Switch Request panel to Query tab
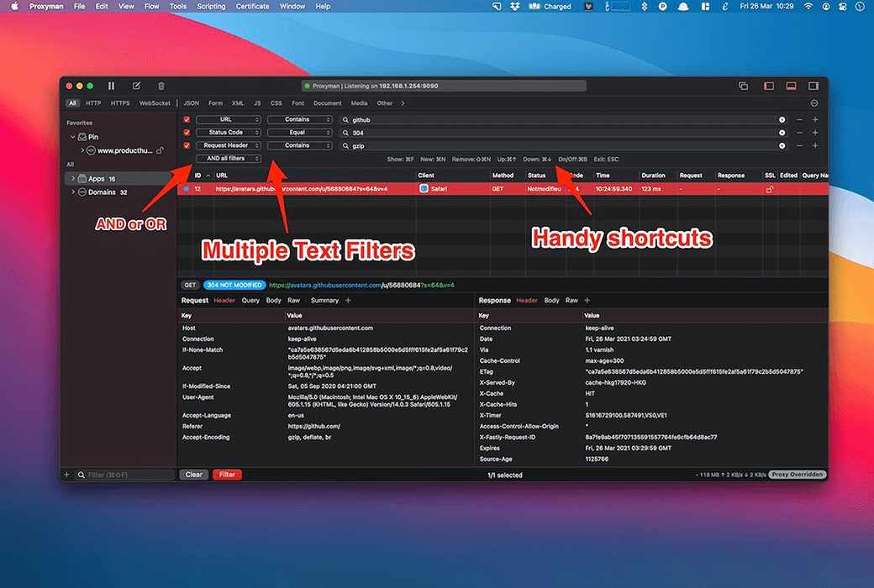Viewport: 874px width, 588px height. 250,301
